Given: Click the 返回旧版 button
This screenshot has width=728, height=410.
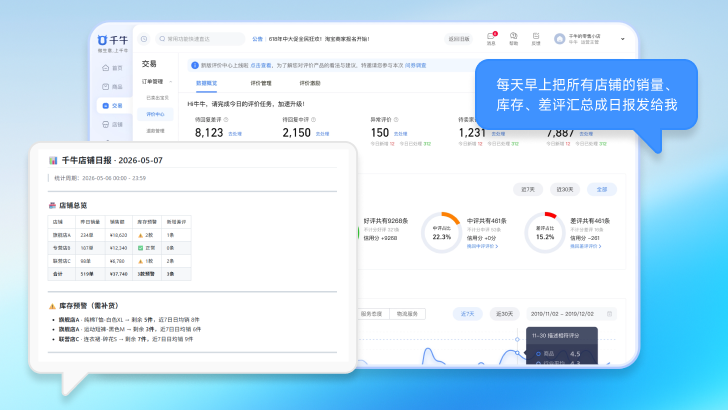Looking at the screenshot, I should click(x=459, y=39).
